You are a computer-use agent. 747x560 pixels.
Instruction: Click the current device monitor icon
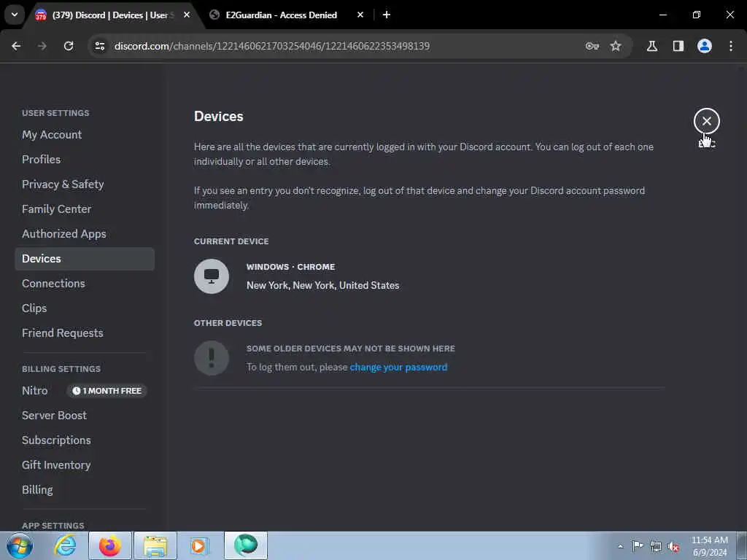[x=212, y=276]
